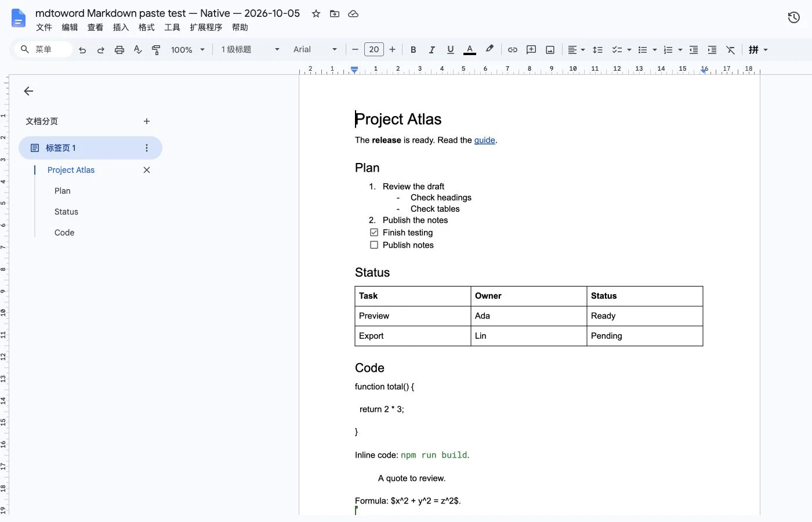Follow the guide hyperlink in the document

(485, 140)
